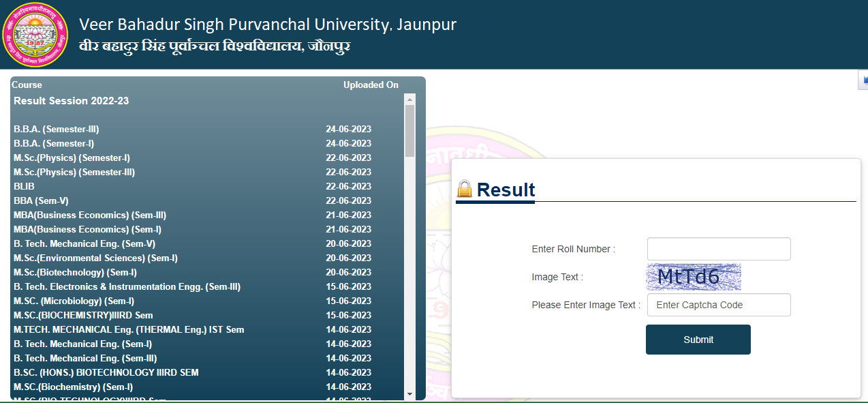This screenshot has width=868, height=403.
Task: Submit the result form
Action: point(698,340)
